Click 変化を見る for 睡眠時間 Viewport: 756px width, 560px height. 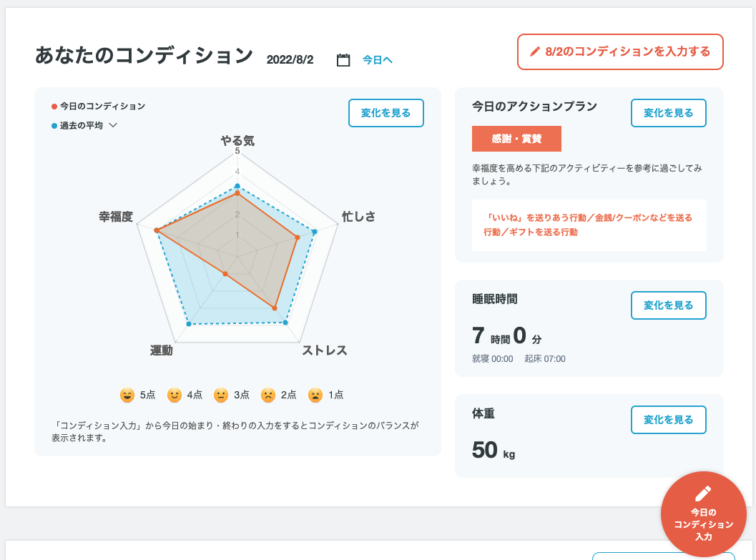[668, 305]
